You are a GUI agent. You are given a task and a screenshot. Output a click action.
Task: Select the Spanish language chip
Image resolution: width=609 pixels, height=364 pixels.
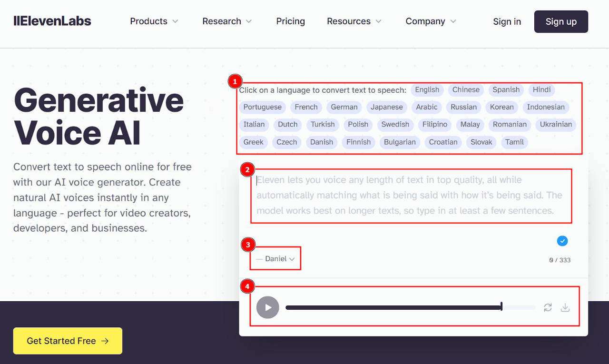coord(506,90)
